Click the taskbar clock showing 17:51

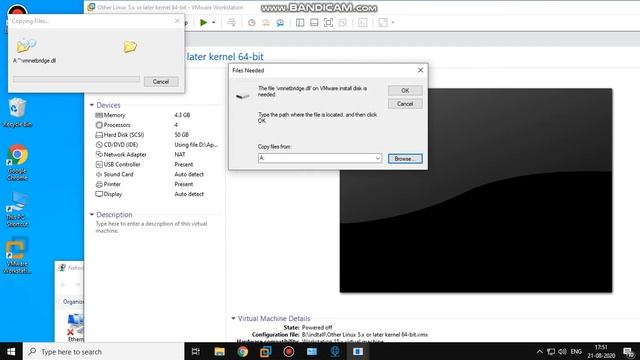(x=601, y=351)
